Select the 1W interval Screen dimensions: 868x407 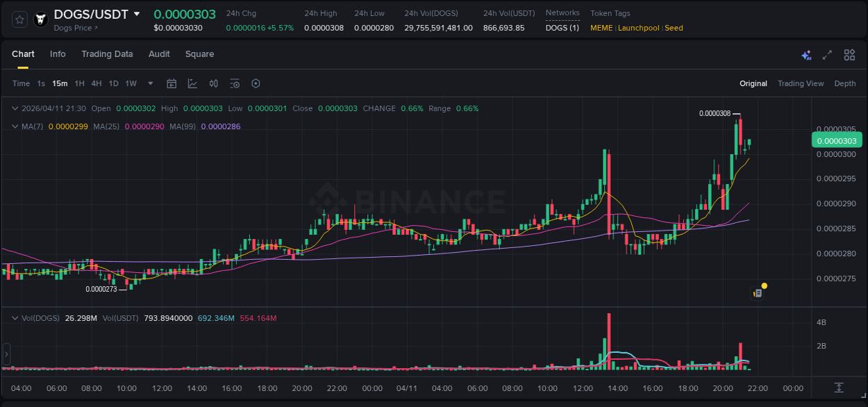click(131, 83)
